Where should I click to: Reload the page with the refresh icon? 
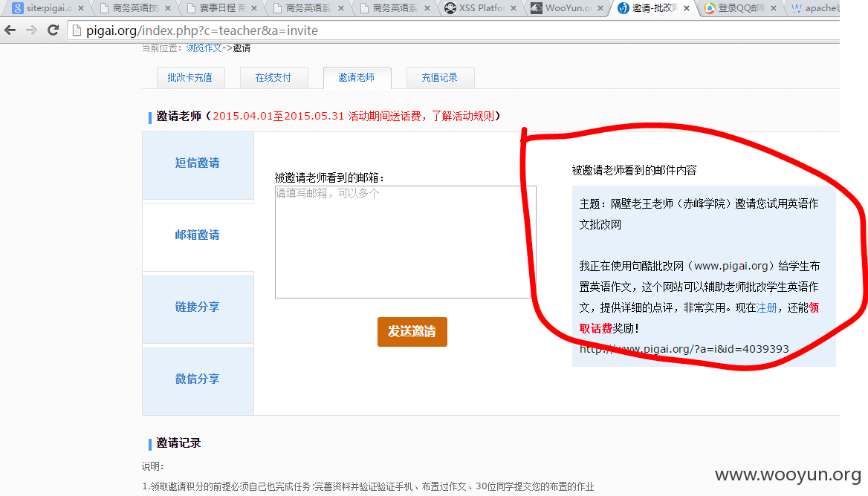54,30
